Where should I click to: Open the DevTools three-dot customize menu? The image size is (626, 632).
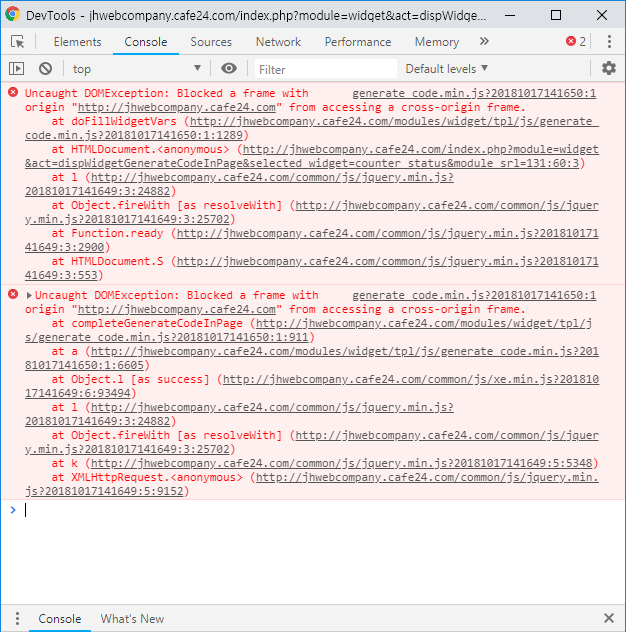pos(609,41)
